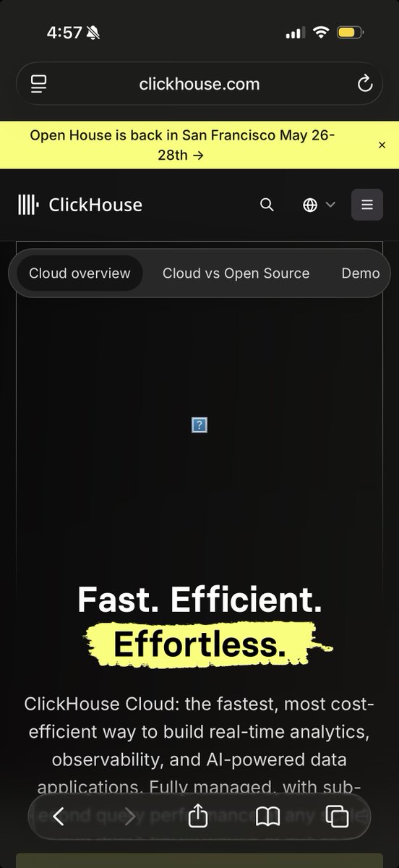Screen dimensions: 399x868
Task: Expand the globe language dropdown
Action: point(319,205)
